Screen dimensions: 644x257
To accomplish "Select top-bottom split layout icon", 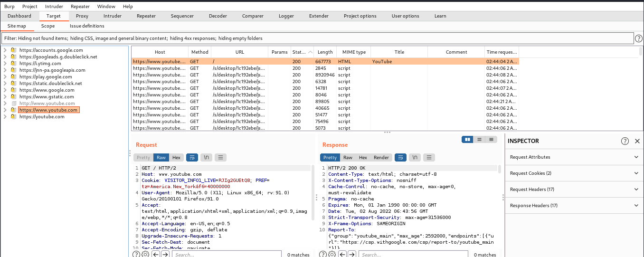I will tap(480, 139).
